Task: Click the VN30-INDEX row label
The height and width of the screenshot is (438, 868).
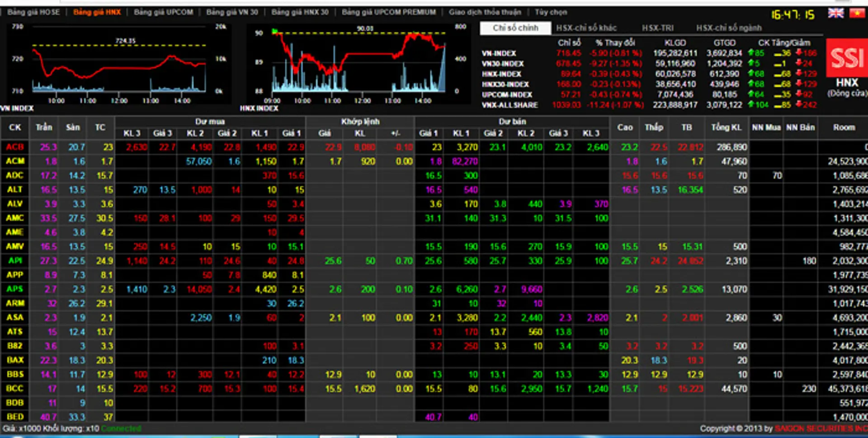Action: pos(503,64)
